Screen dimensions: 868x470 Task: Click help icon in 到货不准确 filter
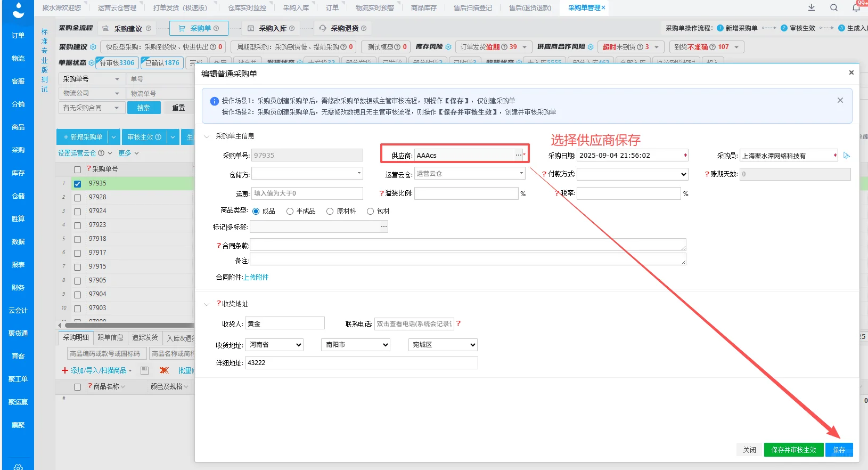click(712, 47)
